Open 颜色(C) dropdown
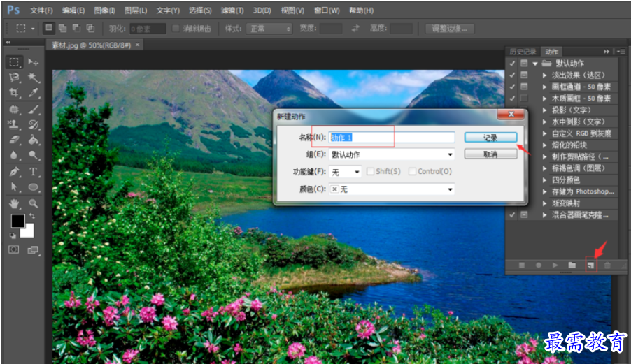 392,189
